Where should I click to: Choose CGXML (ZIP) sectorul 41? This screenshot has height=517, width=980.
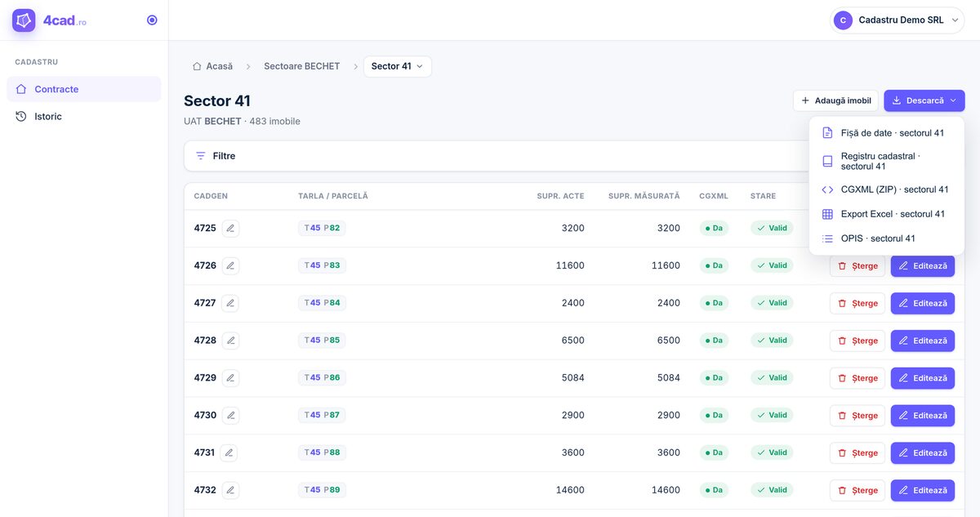886,189
